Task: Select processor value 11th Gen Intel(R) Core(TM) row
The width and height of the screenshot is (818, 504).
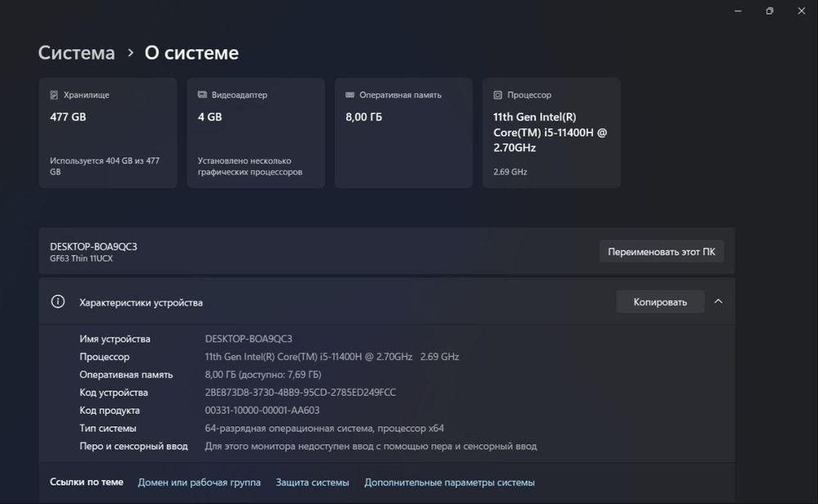Action: (332, 357)
